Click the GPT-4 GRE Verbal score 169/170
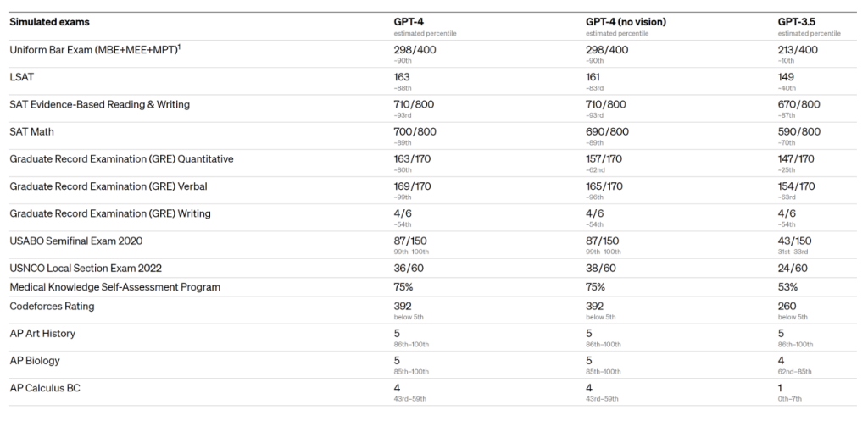Viewport: 868px width, 421px height. (412, 186)
